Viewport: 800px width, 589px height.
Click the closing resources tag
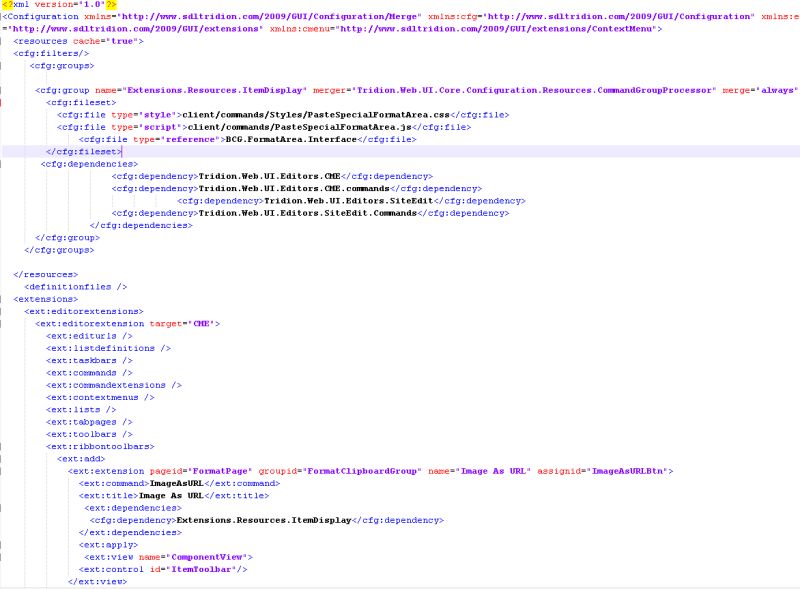tap(45, 275)
